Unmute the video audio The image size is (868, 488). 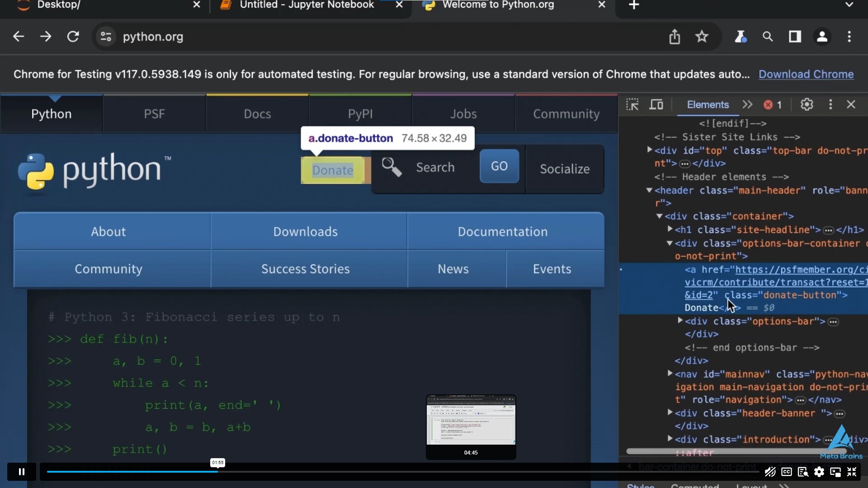click(770, 472)
